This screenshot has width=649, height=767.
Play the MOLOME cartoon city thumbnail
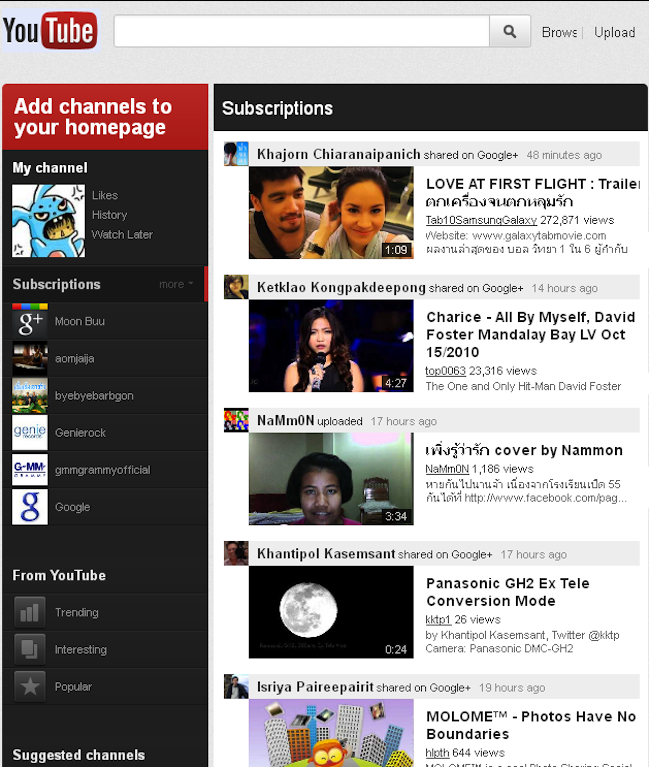(x=331, y=733)
